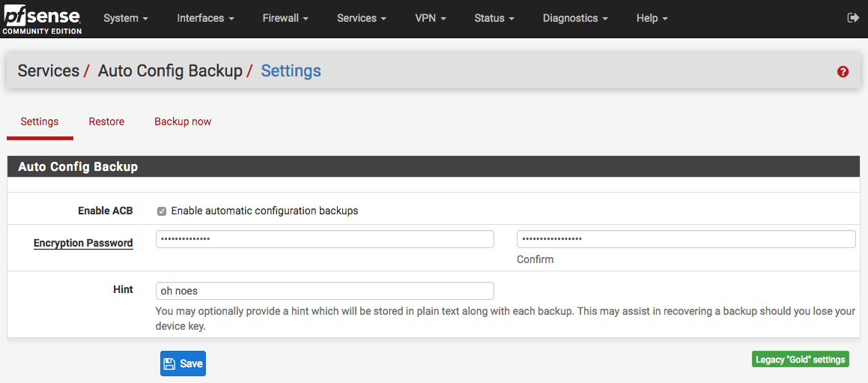868x383 pixels.
Task: Expand the Status menu
Action: coord(494,18)
